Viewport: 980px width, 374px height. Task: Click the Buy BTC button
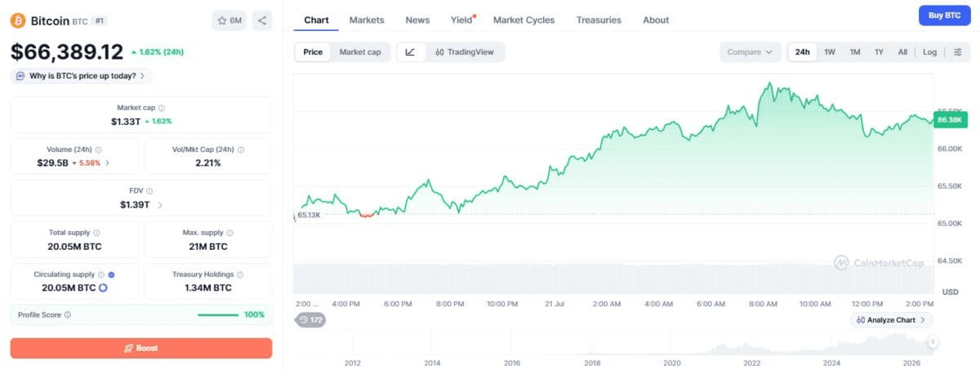tap(944, 16)
